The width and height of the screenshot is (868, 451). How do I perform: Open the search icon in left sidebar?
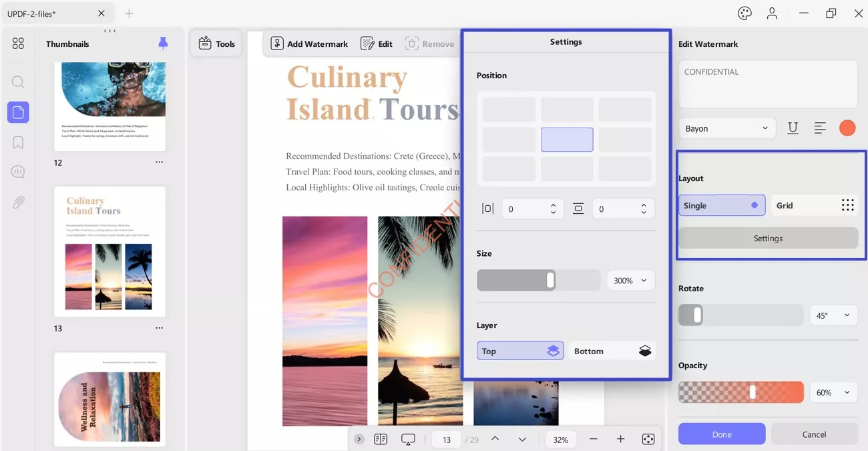click(18, 82)
